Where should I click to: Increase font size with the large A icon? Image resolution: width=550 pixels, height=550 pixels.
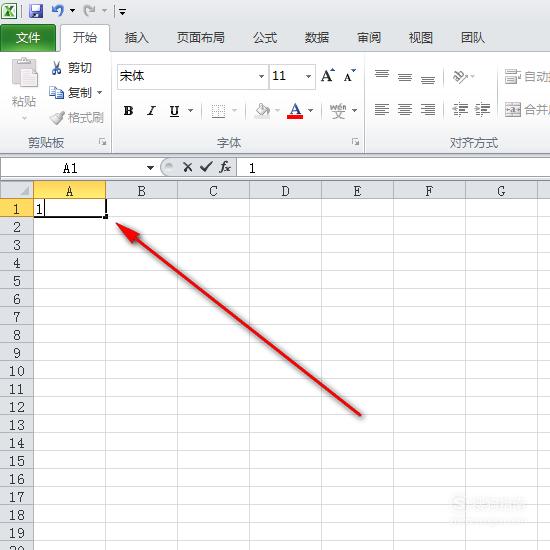click(x=328, y=75)
